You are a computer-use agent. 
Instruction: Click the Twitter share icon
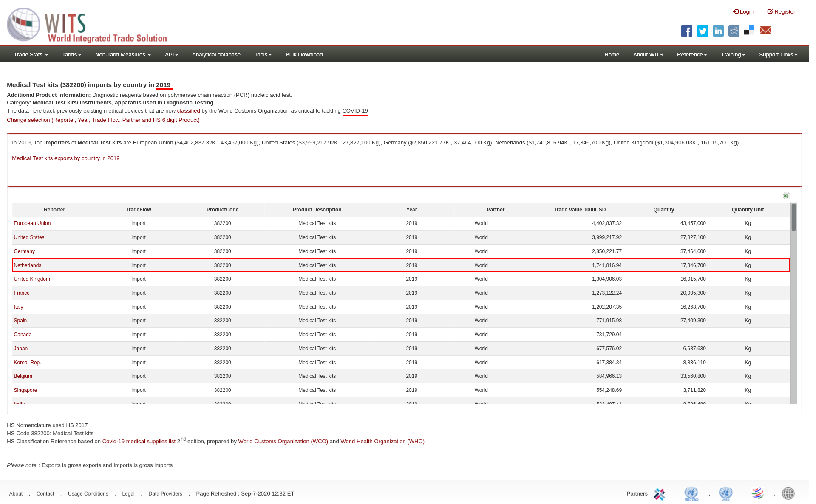[x=702, y=31]
